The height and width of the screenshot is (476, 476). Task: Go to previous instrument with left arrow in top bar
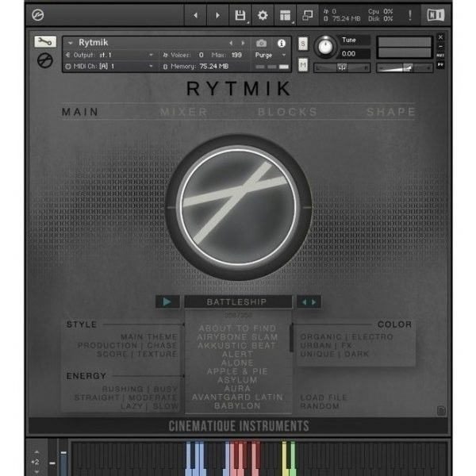(x=195, y=15)
